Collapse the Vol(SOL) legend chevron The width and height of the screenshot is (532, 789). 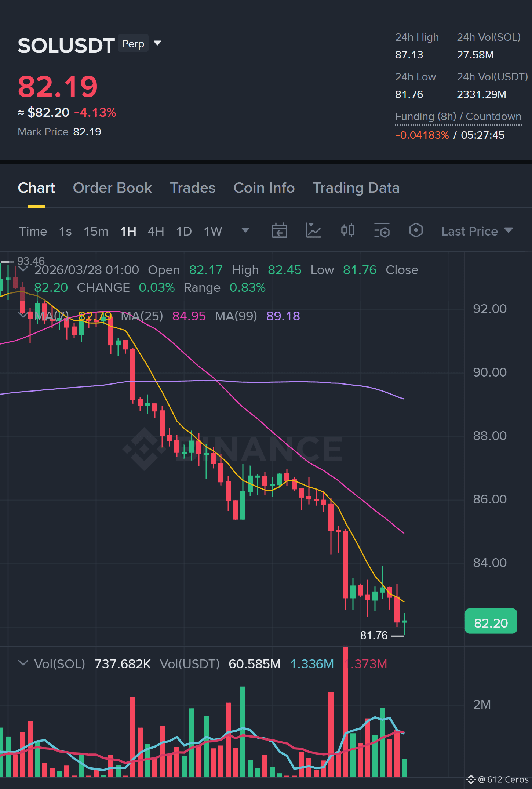click(23, 663)
